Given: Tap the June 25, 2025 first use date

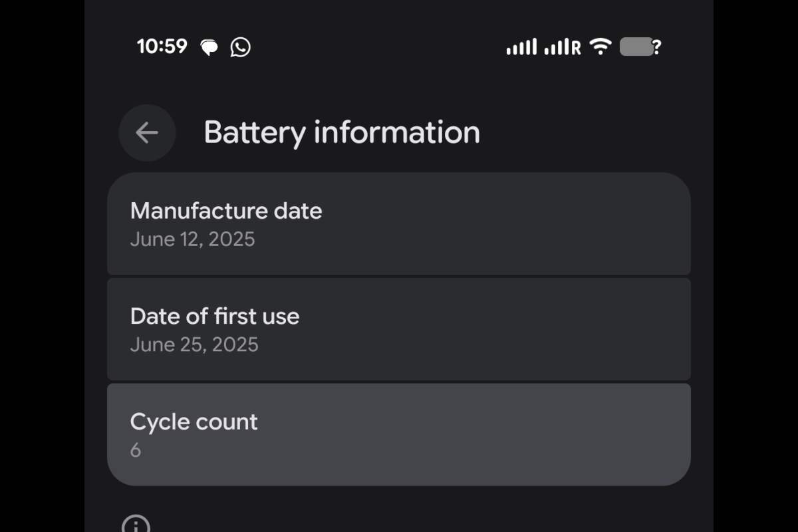Looking at the screenshot, I should coord(194,344).
